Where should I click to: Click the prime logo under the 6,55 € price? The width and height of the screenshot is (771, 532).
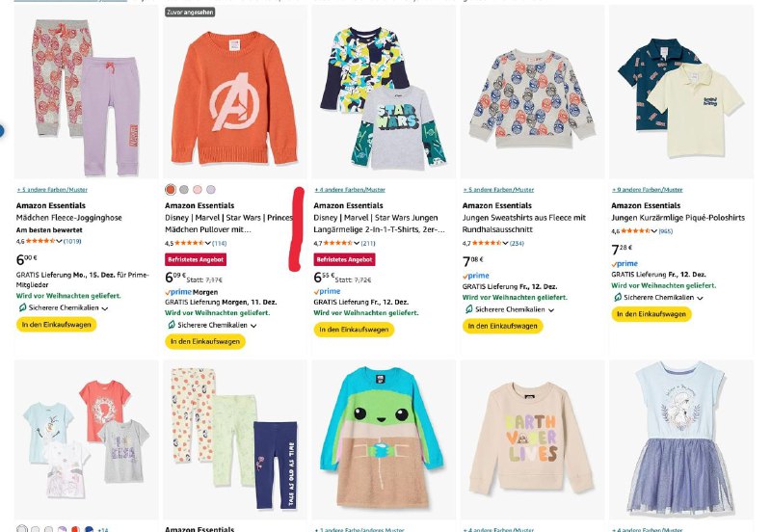point(329,291)
